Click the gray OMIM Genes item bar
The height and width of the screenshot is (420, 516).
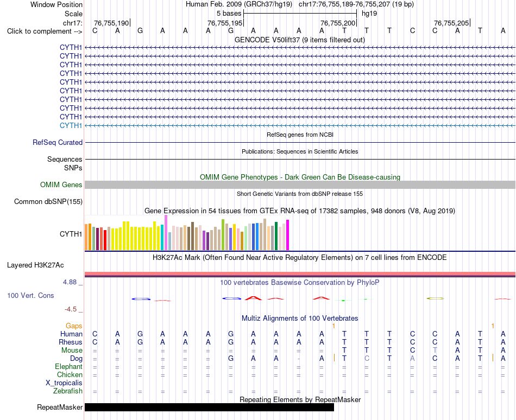coord(300,184)
